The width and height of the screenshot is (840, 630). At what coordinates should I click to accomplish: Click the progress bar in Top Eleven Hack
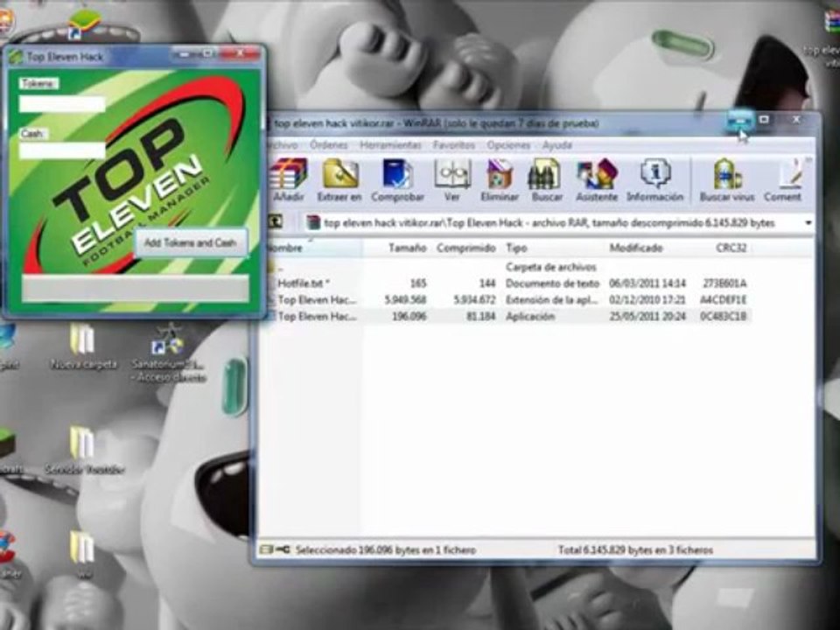tap(136, 289)
